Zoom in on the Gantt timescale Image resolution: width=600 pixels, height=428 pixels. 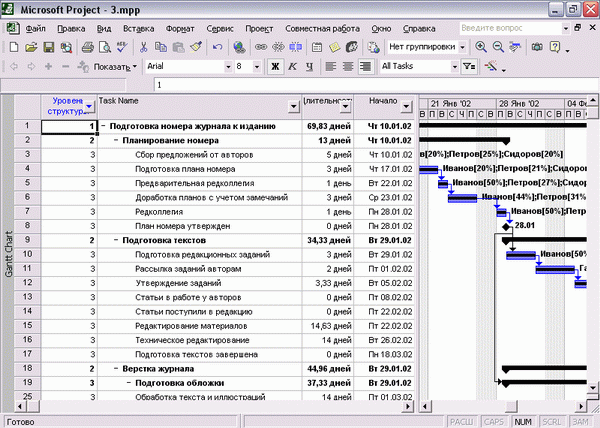pyautogui.click(x=481, y=47)
